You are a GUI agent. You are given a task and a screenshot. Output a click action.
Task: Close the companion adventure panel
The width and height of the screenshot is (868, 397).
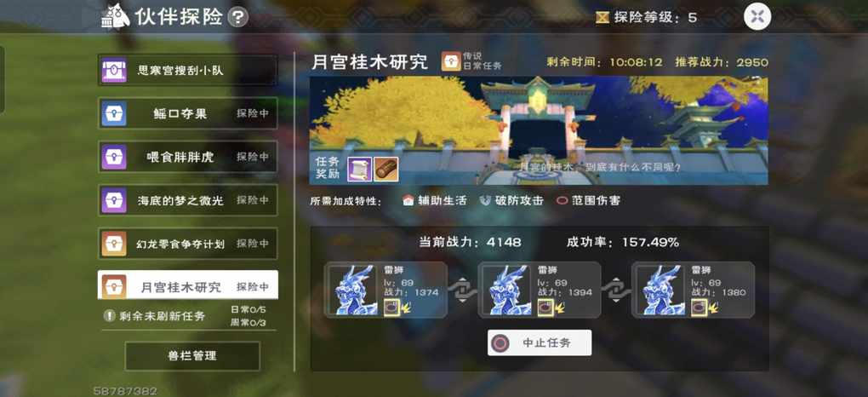coord(757,17)
